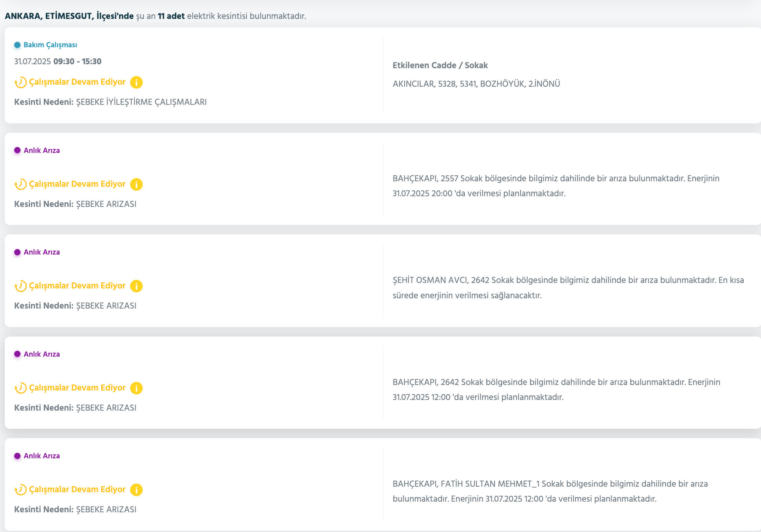Click info icon in Bakım Çalışması card
The height and width of the screenshot is (532, 761).
click(x=136, y=82)
